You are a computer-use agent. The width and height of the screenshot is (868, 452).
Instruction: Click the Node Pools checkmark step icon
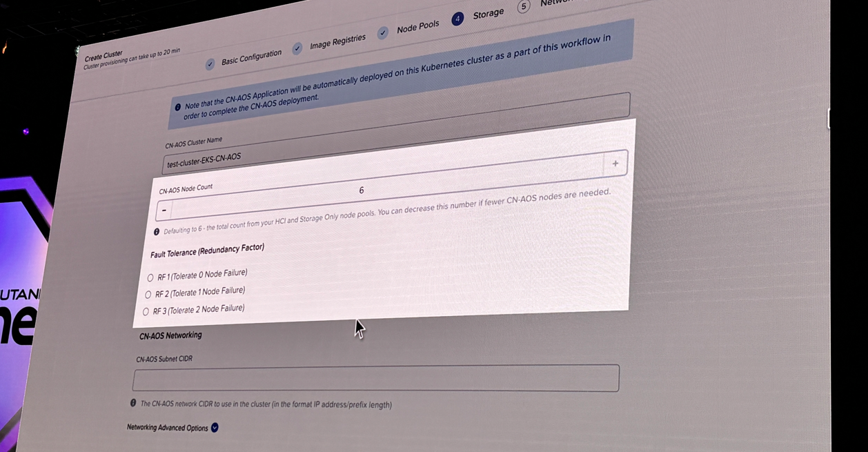tap(383, 32)
